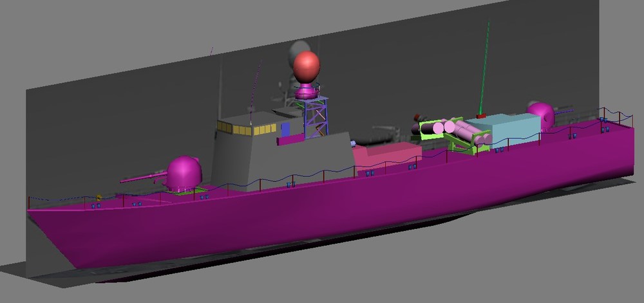Click the aft gun turret dome
Viewport: 644px width, 303px height.
pyautogui.click(x=541, y=115)
